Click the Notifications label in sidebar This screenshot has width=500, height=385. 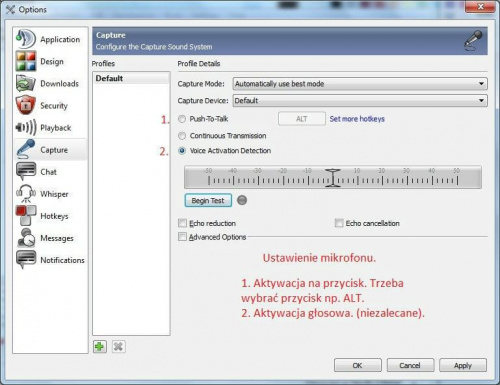coord(62,260)
